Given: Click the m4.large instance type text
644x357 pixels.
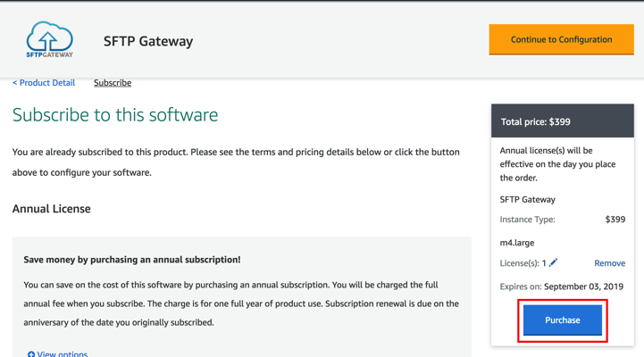Looking at the screenshot, I should point(516,243).
